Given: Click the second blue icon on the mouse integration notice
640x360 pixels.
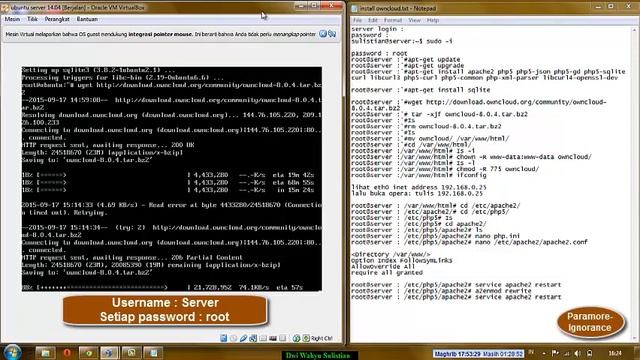Looking at the screenshot, I should [332, 34].
